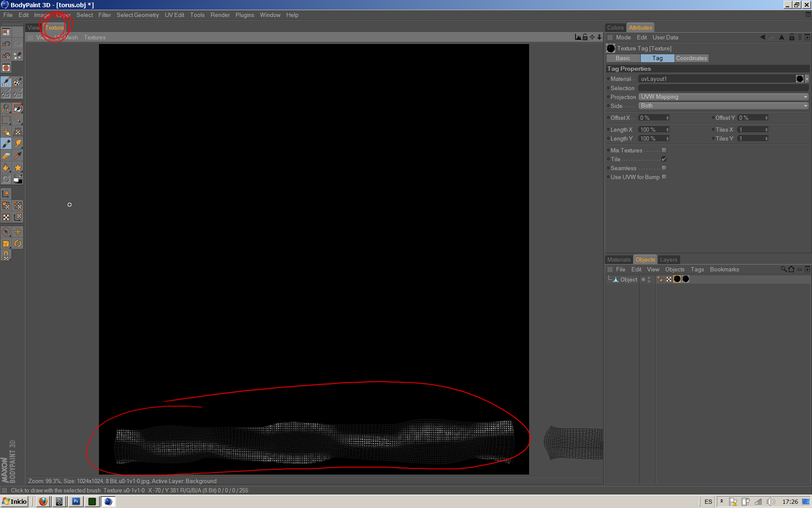
Task: Open the UV Edit menu
Action: [174, 15]
